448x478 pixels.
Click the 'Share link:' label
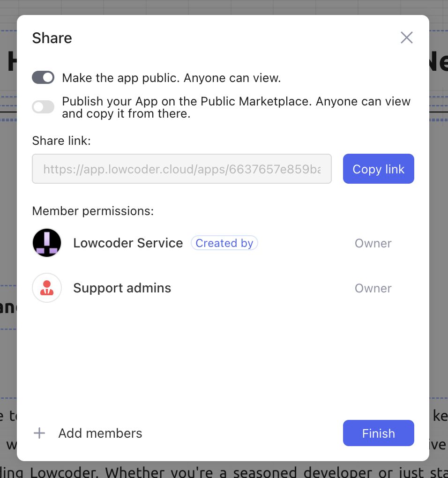[x=61, y=141]
